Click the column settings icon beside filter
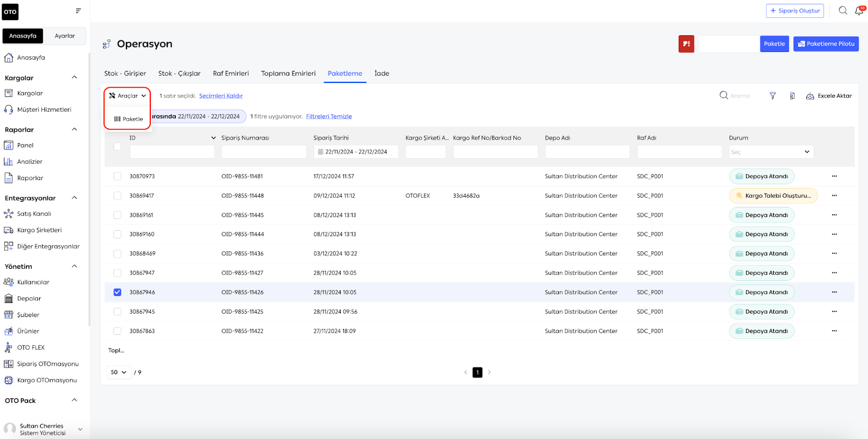 click(x=792, y=96)
